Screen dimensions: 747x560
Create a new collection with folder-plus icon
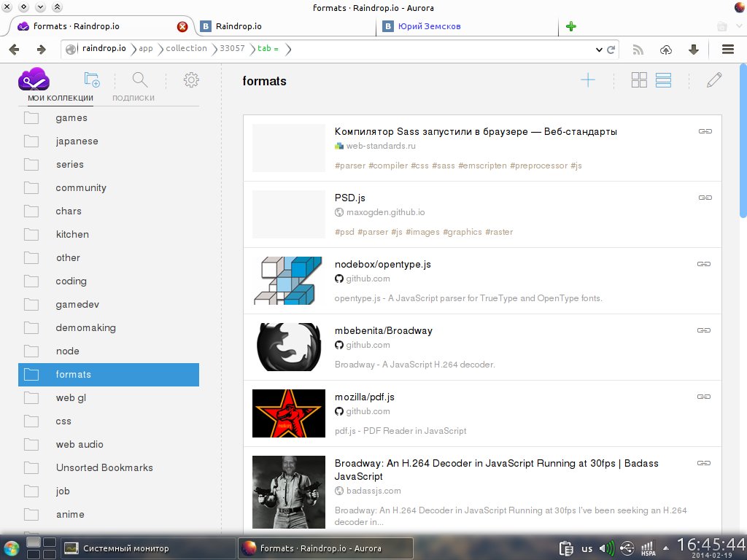tap(91, 79)
